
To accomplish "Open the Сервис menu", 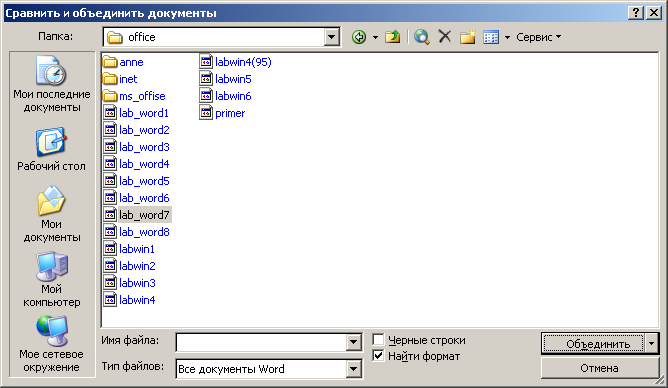I will click(x=538, y=37).
